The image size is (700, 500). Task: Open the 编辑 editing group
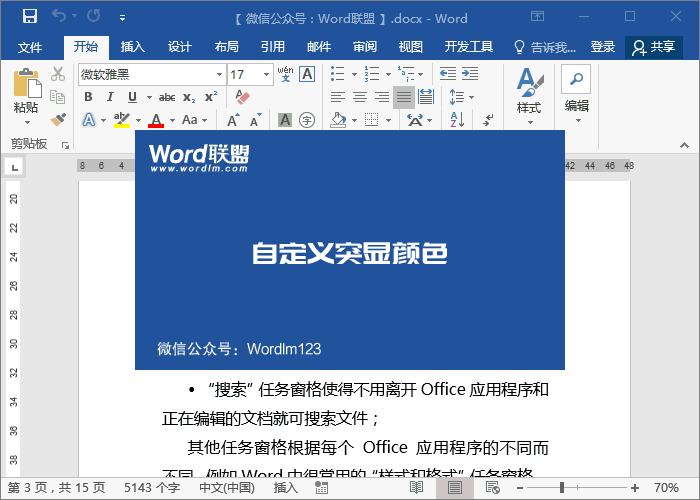coord(577,94)
